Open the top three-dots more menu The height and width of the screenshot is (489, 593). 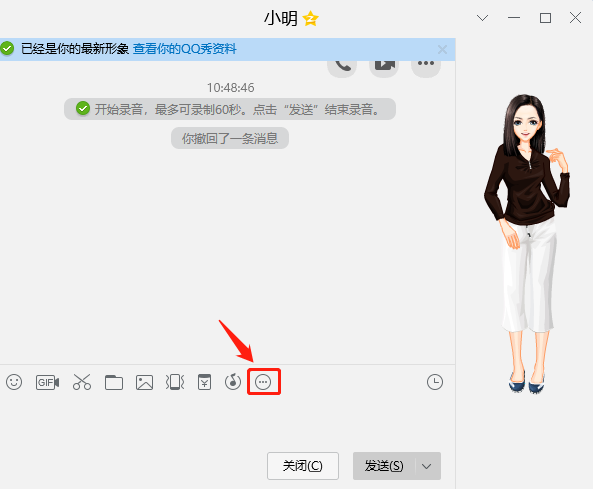[x=426, y=65]
